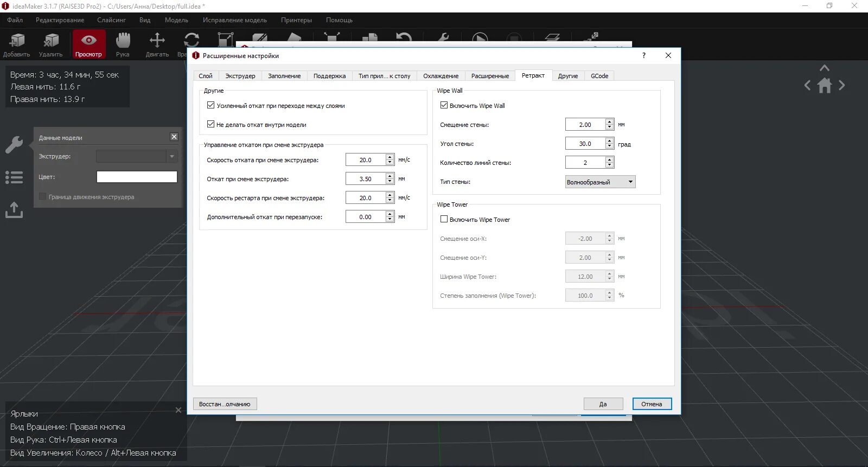Rotate view left with the left chevron

[x=808, y=85]
